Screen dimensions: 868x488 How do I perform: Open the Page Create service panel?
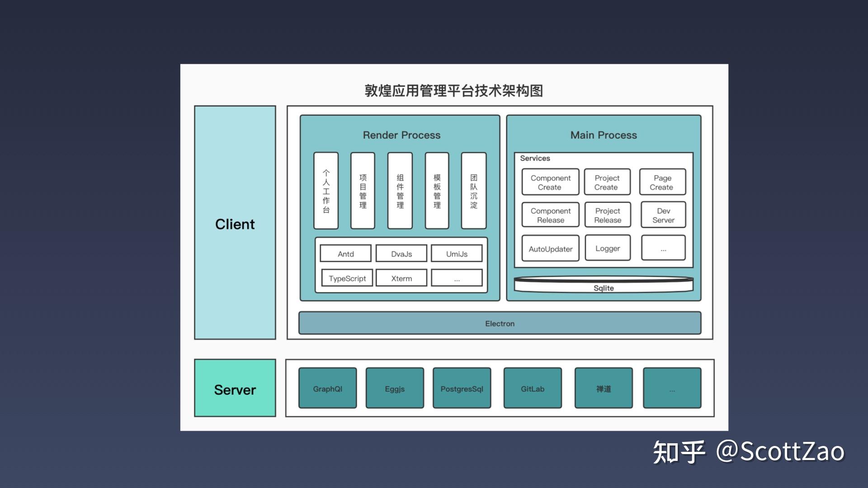662,183
